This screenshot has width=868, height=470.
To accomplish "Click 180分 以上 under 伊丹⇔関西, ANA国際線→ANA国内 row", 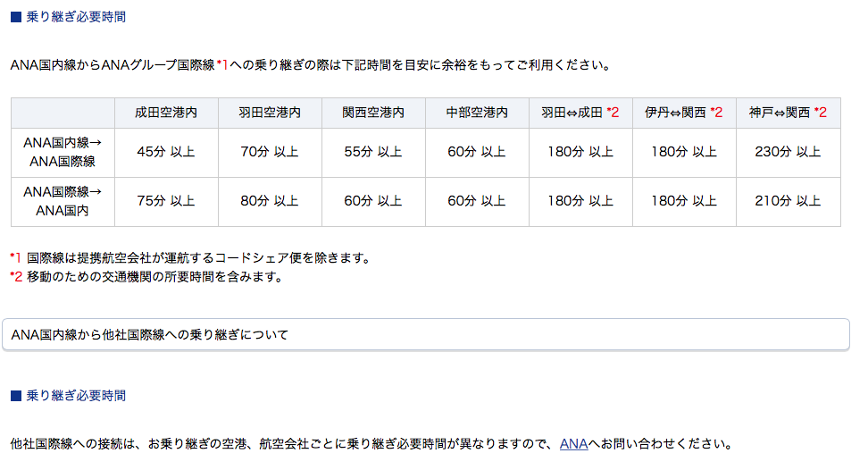I will click(x=684, y=202).
